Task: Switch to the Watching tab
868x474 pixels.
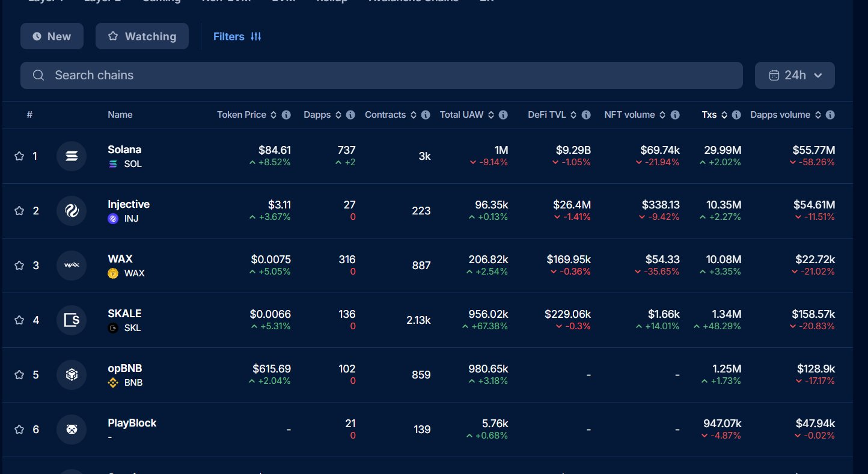Action: (142, 36)
